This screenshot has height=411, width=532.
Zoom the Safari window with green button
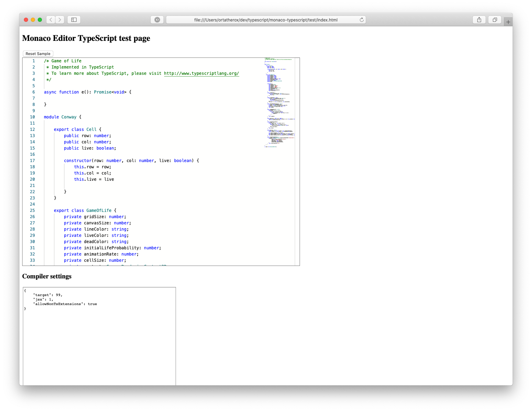tap(40, 20)
